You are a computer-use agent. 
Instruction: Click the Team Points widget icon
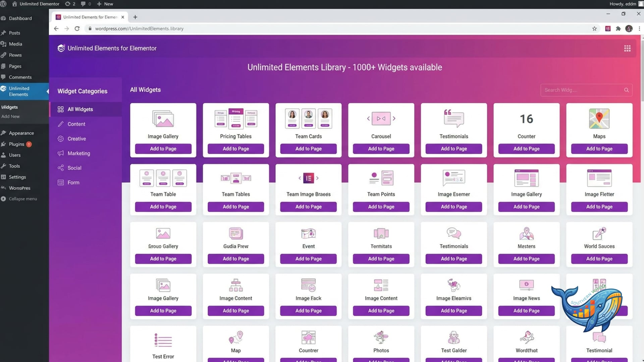click(x=381, y=178)
